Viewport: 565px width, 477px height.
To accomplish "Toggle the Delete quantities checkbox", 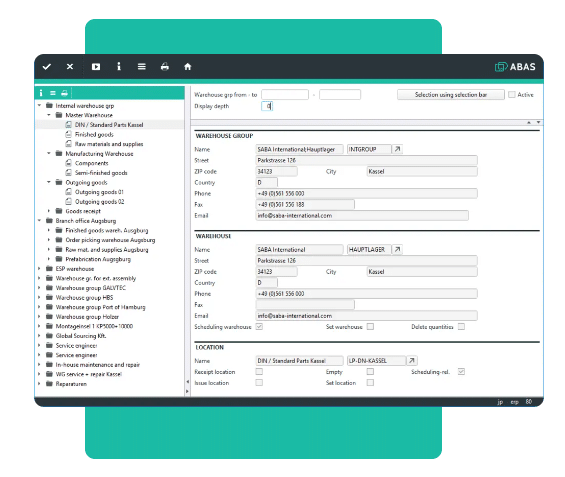I will [x=461, y=326].
